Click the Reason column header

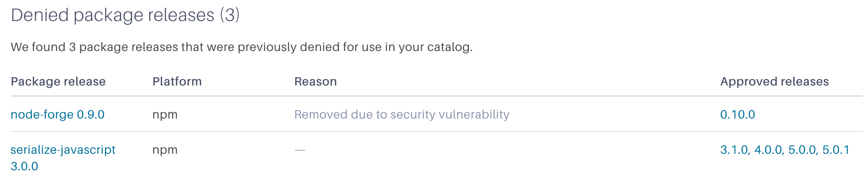(x=315, y=81)
